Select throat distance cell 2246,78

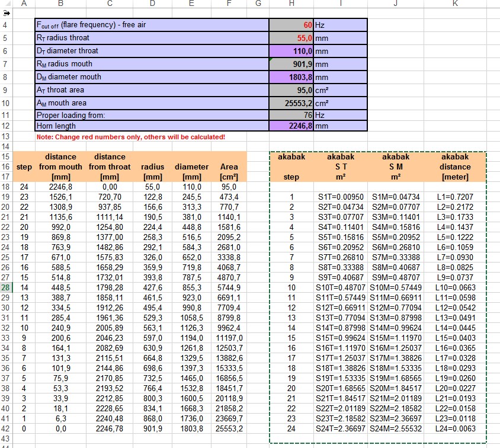click(110, 428)
